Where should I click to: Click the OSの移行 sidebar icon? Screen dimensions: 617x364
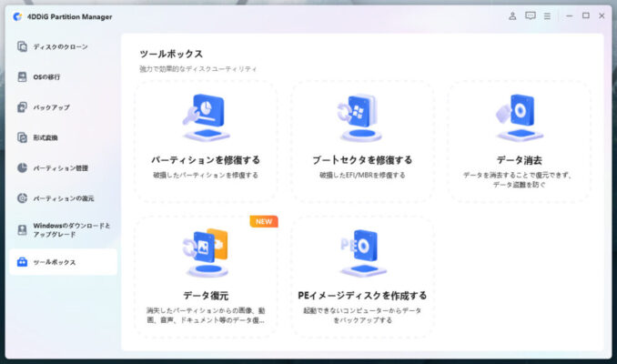[22, 76]
